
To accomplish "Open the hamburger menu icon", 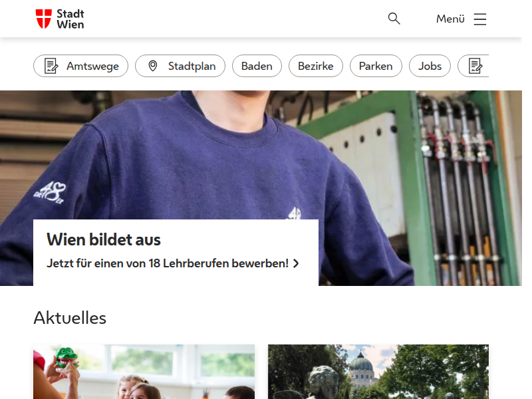I will (x=479, y=19).
